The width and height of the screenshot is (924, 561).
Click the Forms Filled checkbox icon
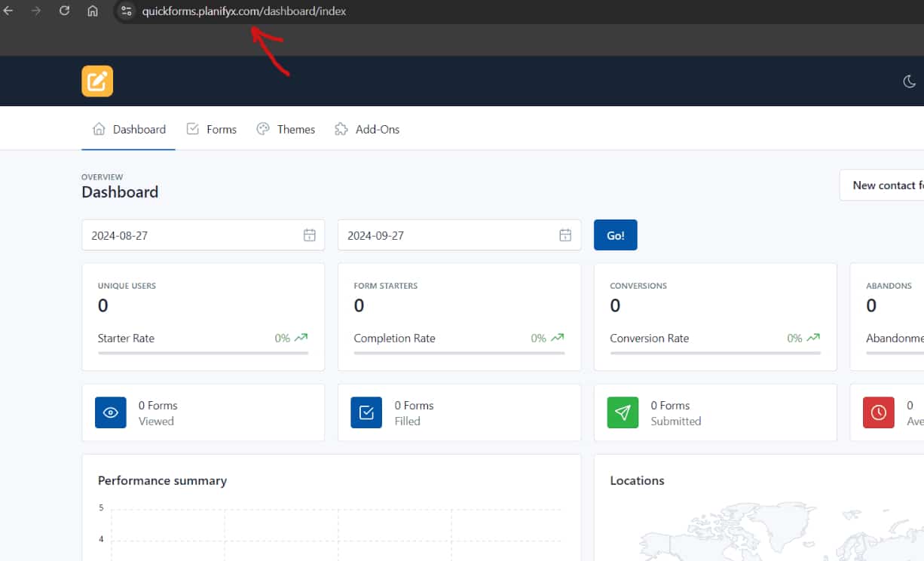click(x=366, y=412)
